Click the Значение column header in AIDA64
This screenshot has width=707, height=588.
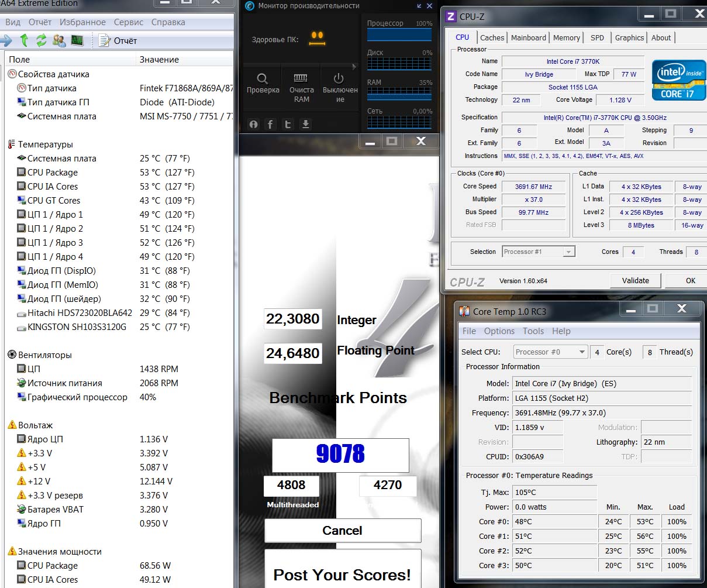pyautogui.click(x=184, y=60)
